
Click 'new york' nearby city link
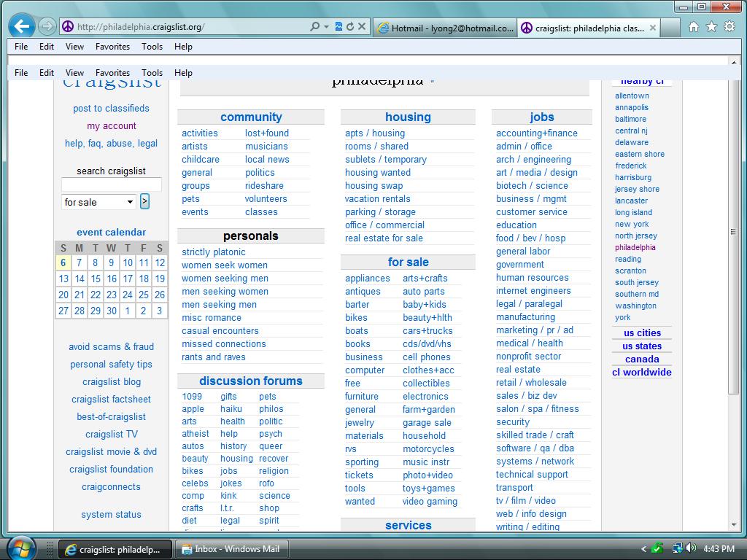pyautogui.click(x=632, y=224)
